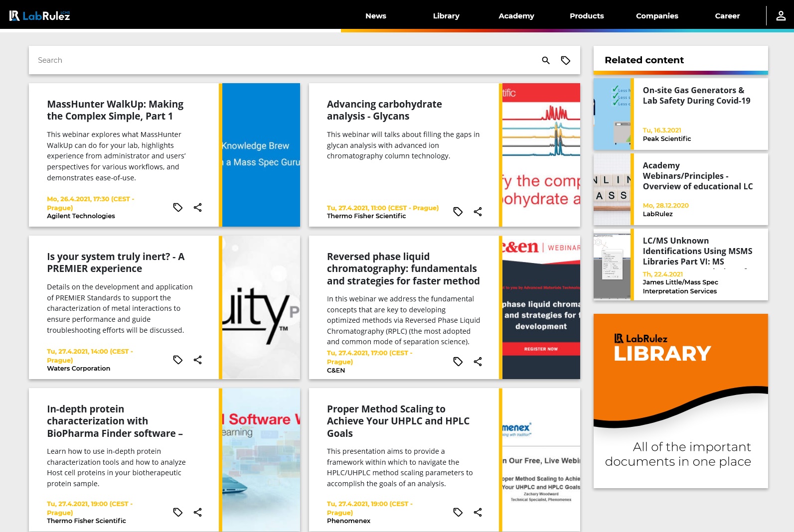
Task: Share the MassHunter WalkUp webinar
Action: tap(198, 207)
